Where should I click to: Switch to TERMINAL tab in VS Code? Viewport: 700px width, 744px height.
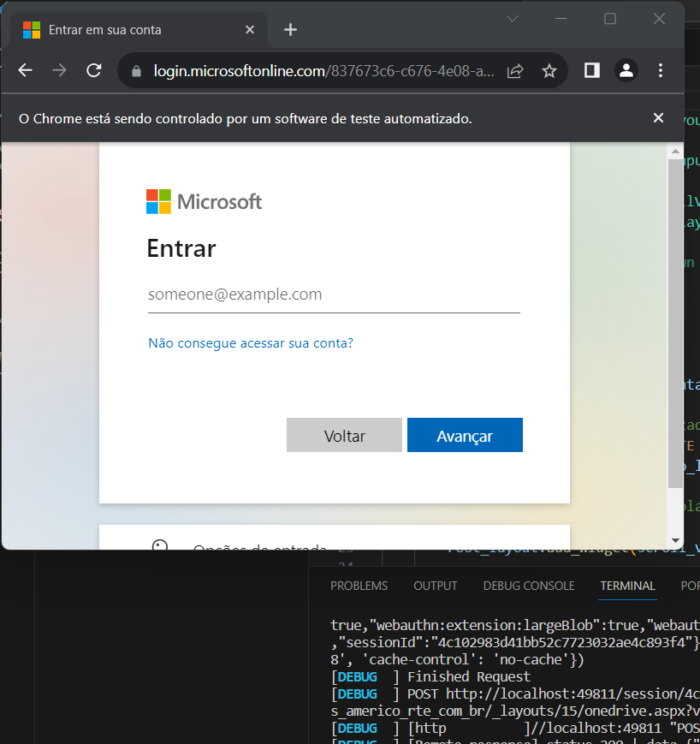click(x=627, y=586)
